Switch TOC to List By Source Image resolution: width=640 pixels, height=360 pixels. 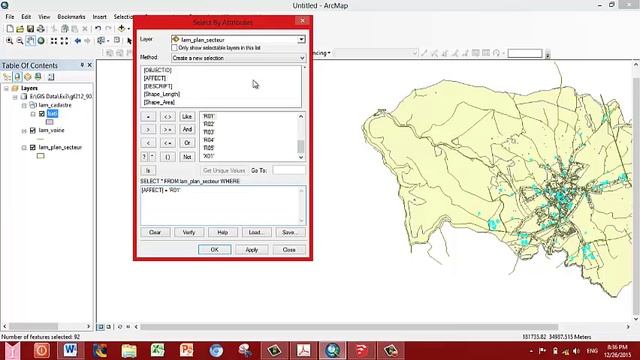[x=17, y=77]
